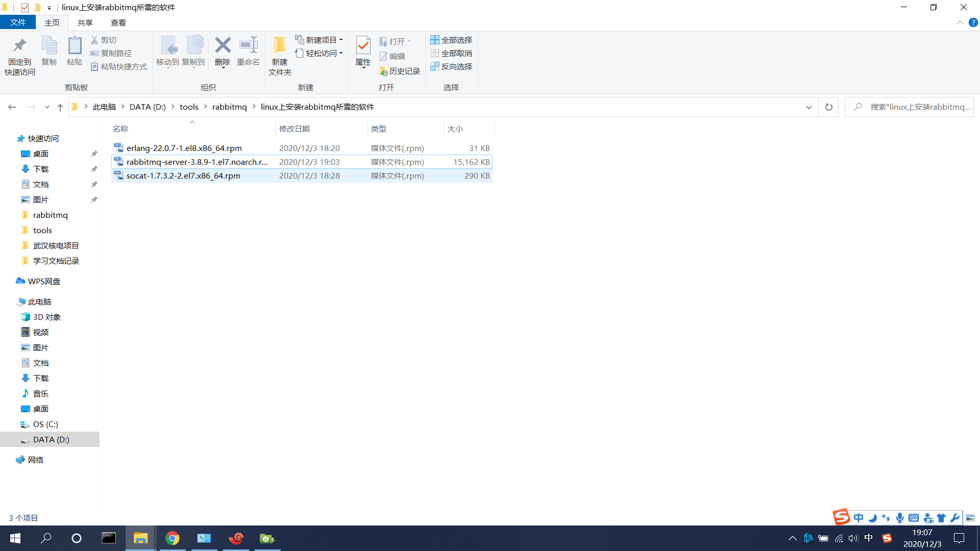
Task: Click Select All (全部选择) option
Action: click(451, 40)
